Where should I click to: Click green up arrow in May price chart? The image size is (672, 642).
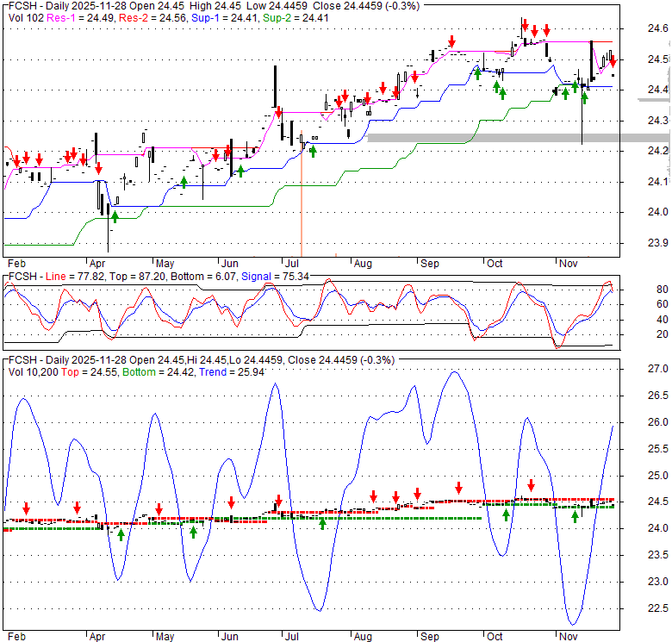pos(184,181)
